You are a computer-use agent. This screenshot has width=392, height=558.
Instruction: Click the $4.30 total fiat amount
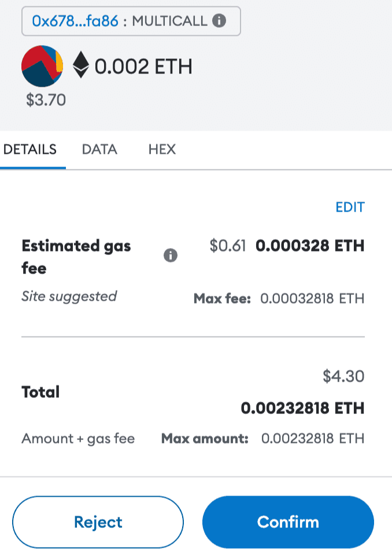tap(343, 376)
